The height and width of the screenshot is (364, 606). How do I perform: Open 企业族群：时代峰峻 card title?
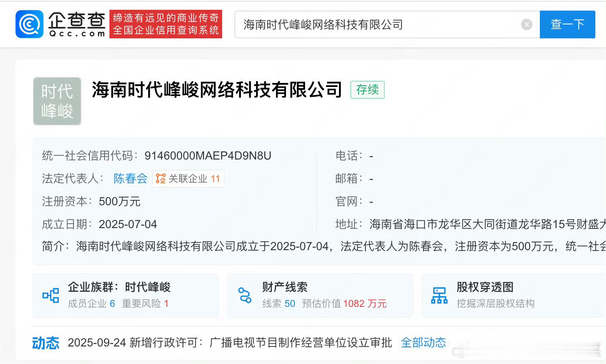(x=119, y=287)
